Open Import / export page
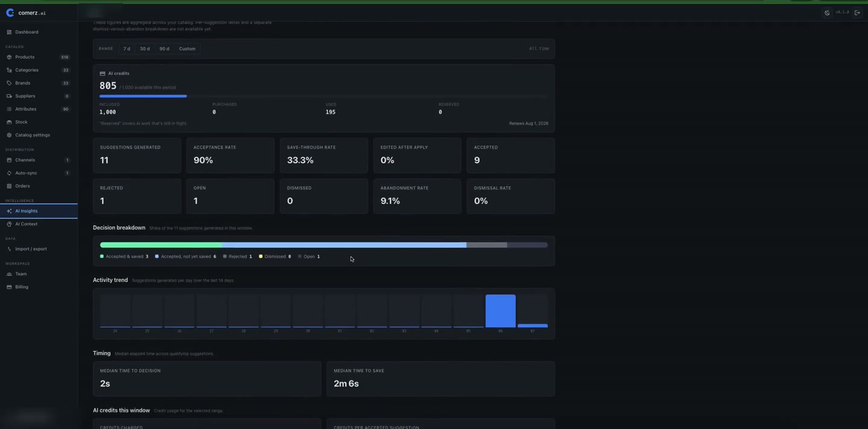The image size is (868, 429). pyautogui.click(x=39, y=249)
